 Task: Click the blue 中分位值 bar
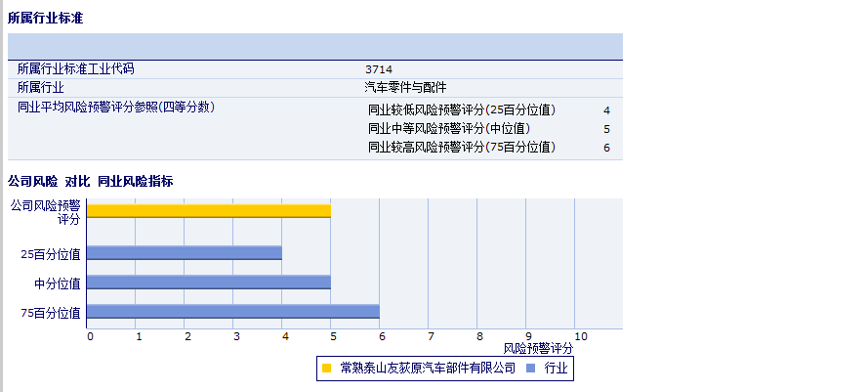tap(209, 283)
